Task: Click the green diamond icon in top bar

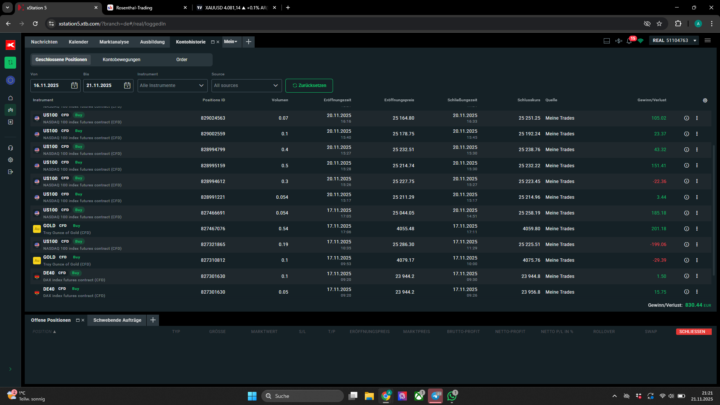Action: [x=641, y=41]
